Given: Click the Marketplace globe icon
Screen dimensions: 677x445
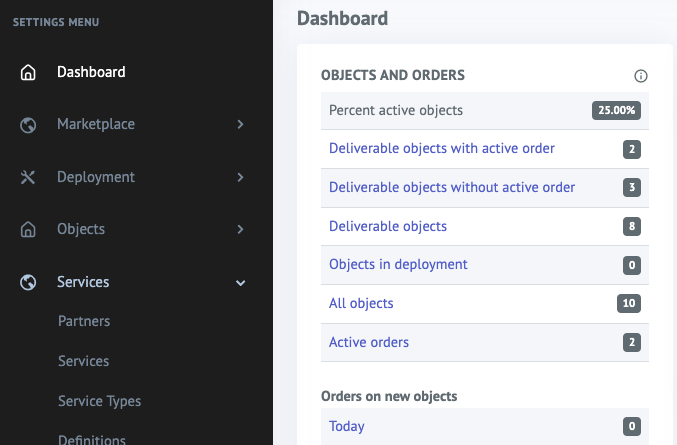Looking at the screenshot, I should (x=28, y=125).
